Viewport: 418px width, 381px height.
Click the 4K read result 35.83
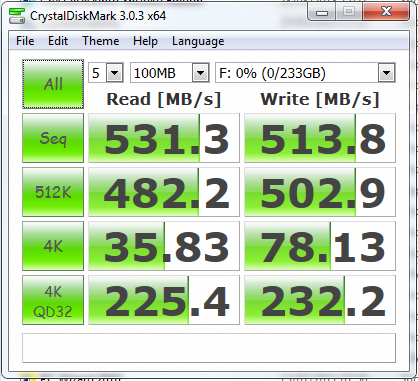point(164,246)
